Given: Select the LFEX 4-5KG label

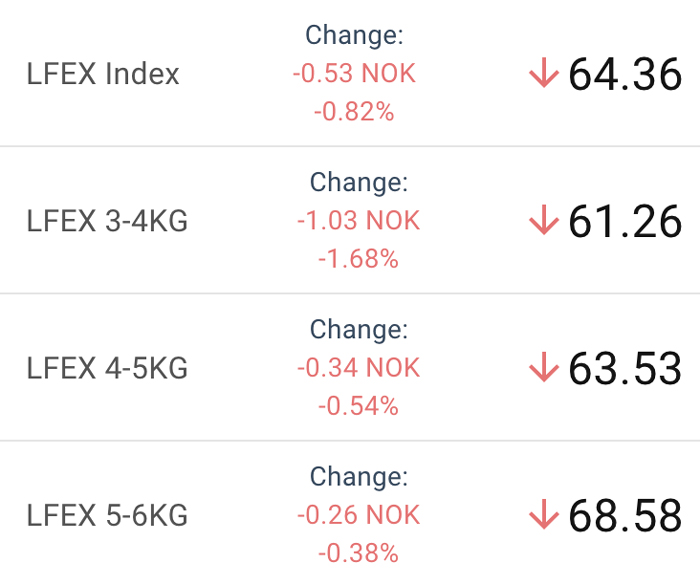Looking at the screenshot, I should pos(107,368).
